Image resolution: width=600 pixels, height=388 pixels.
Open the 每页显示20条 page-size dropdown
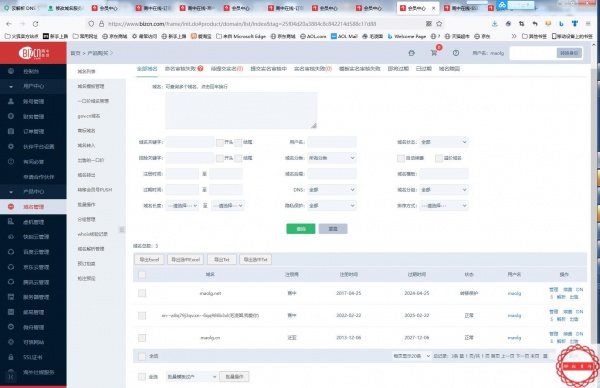411,356
